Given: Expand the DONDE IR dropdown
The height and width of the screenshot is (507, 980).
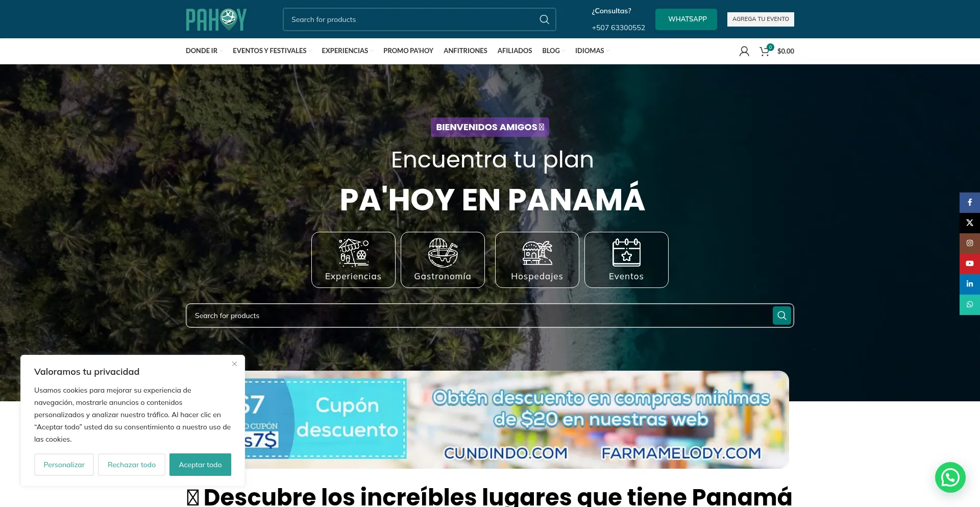Looking at the screenshot, I should click(x=201, y=51).
